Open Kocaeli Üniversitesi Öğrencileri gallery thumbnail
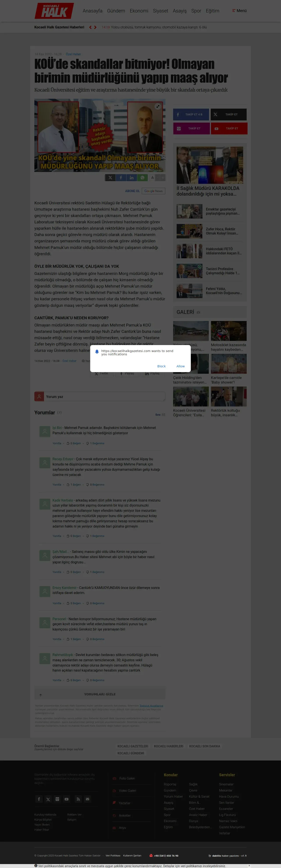Viewport: 281px width, 868px height. 191,397
